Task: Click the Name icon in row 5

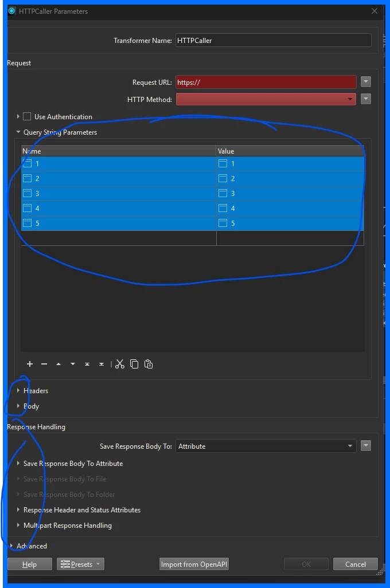Action: click(x=27, y=223)
